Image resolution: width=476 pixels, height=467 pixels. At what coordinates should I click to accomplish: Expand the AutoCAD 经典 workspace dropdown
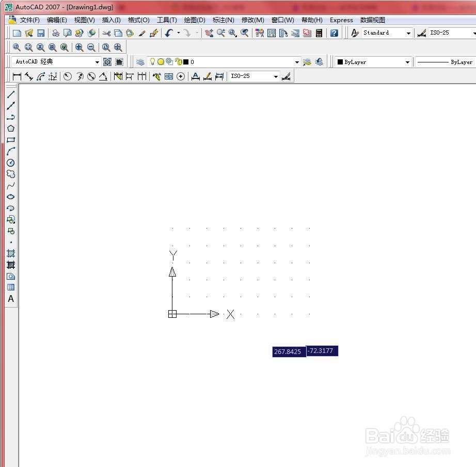pos(97,62)
